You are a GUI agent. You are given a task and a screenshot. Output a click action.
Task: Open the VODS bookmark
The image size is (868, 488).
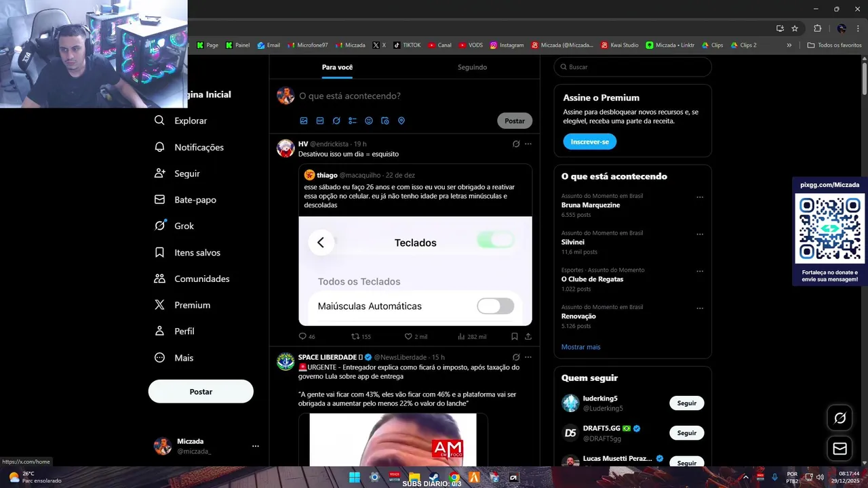[x=471, y=45]
